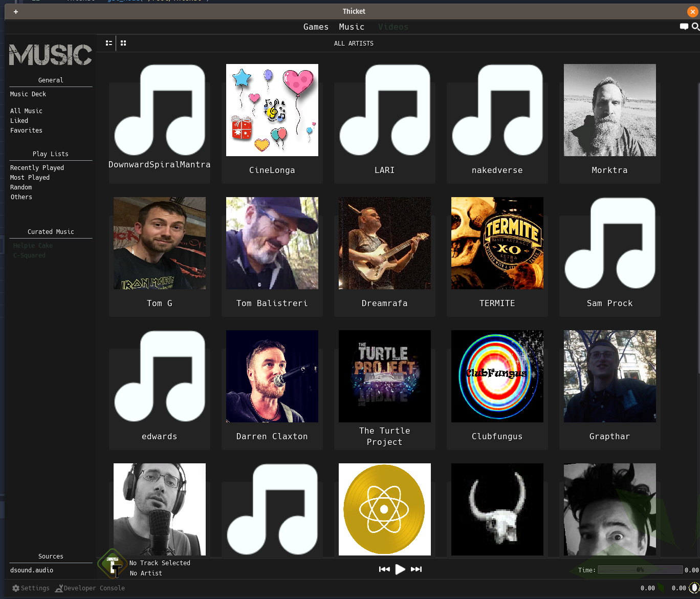Skip to the previous track
The height and width of the screenshot is (599, 700).
coord(384,569)
